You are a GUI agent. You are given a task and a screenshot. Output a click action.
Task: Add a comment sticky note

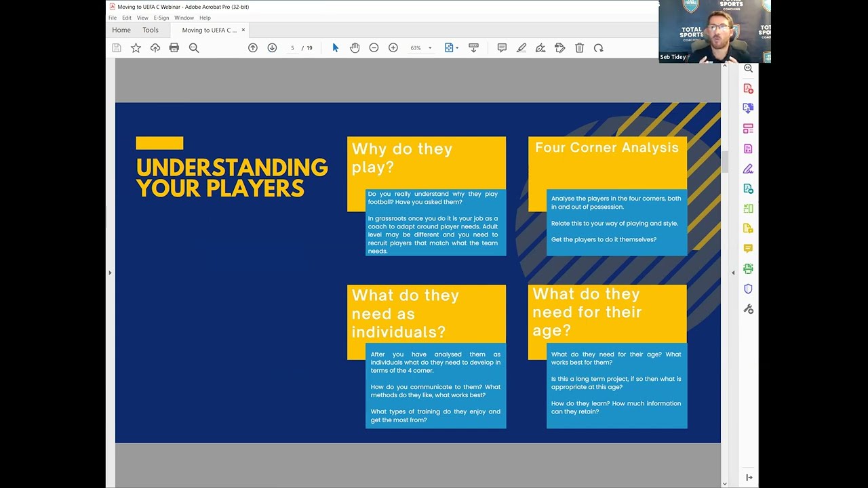[x=502, y=48]
